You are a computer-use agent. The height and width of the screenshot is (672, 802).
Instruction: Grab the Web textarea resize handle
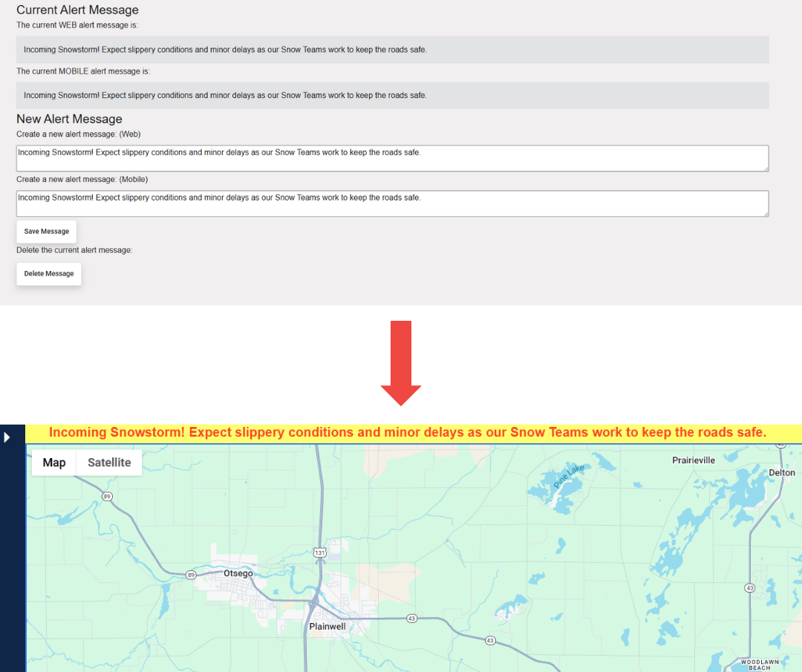coord(765,168)
